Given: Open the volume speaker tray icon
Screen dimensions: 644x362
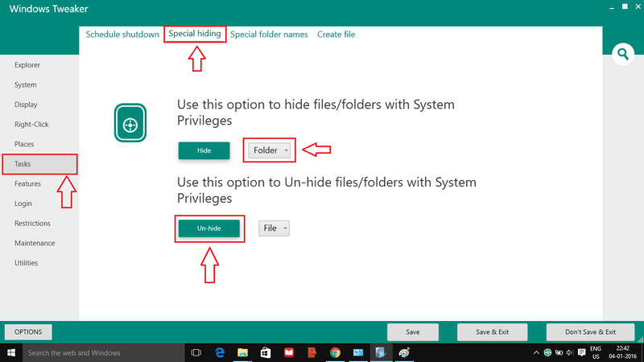Looking at the screenshot, I should click(x=570, y=352).
